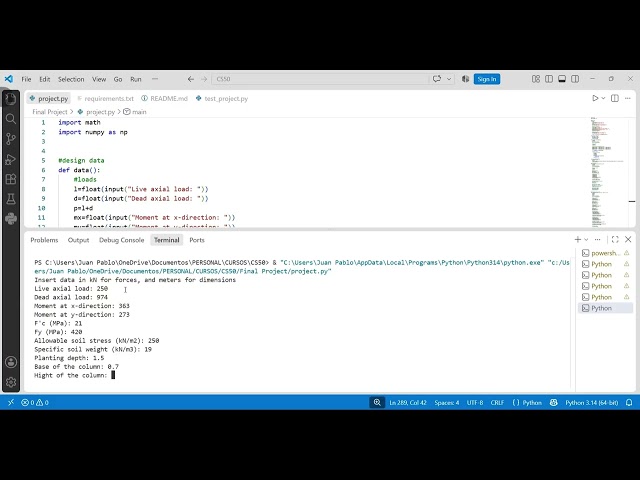Open notifications bell in status bar
The image size is (640, 480).
(629, 402)
